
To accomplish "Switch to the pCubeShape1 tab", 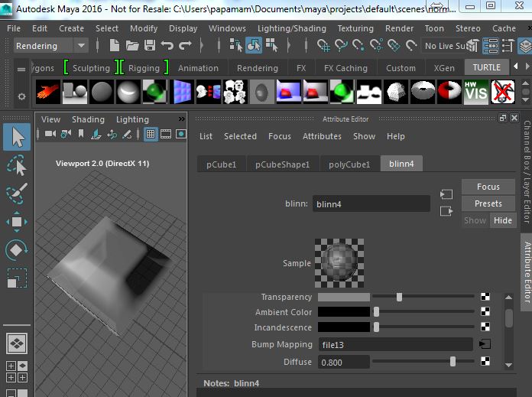I will (282, 164).
